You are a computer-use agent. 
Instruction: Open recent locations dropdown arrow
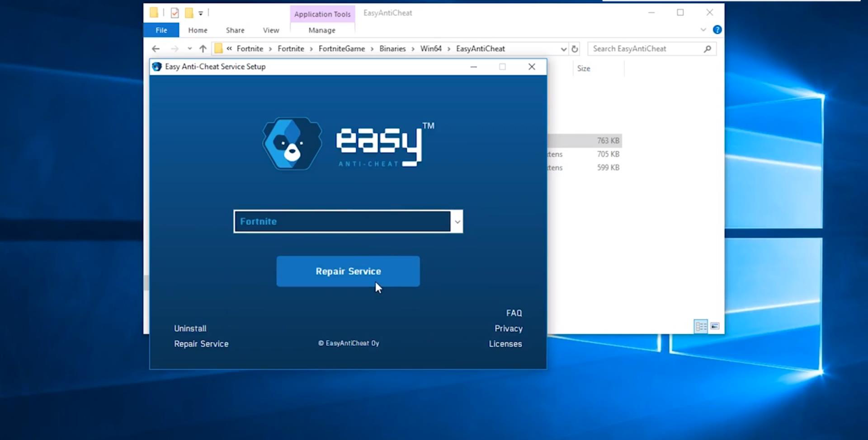click(x=189, y=49)
